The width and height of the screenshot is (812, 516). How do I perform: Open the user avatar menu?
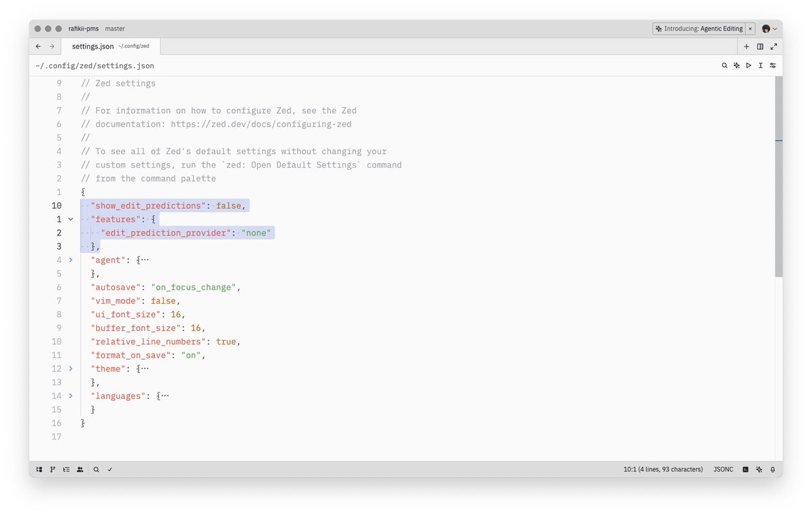pyautogui.click(x=769, y=29)
